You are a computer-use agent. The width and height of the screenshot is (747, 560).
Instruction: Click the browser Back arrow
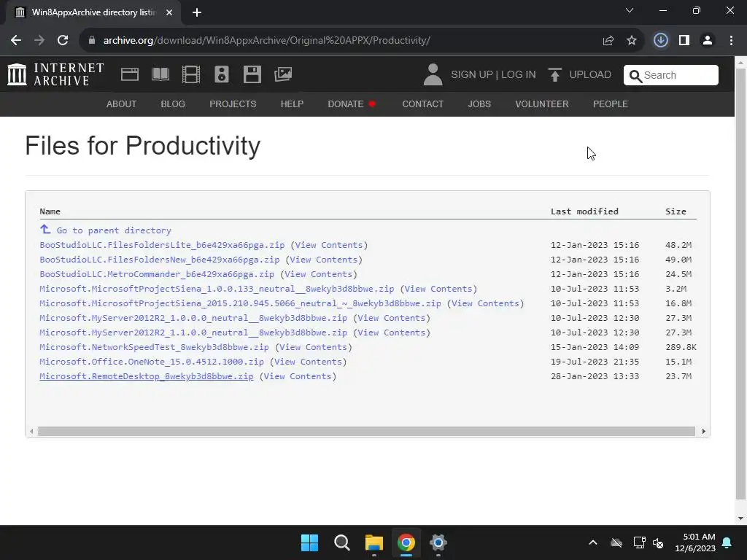click(16, 41)
